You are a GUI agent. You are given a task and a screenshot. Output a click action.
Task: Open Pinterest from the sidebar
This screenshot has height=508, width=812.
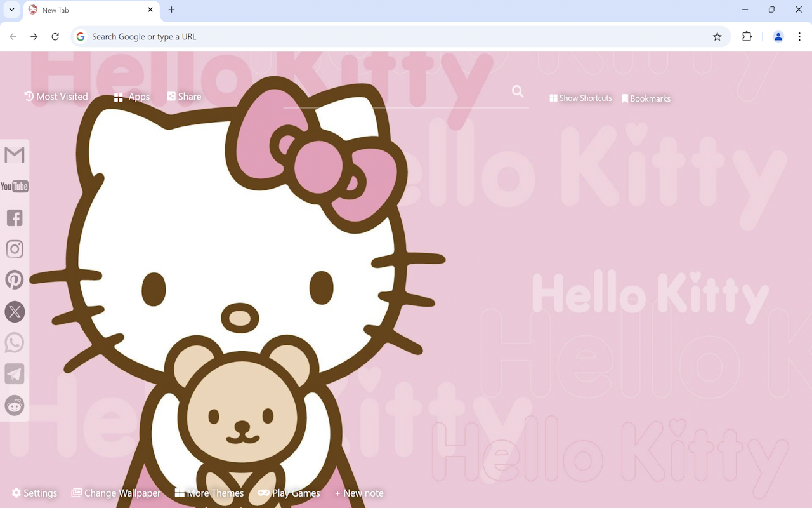pyautogui.click(x=14, y=279)
